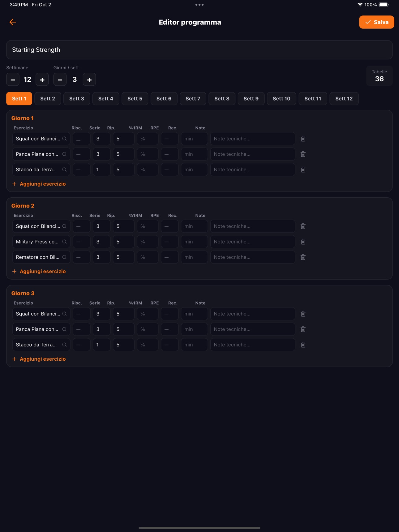
Task: Open the three-dot multitasking menu at top
Action: pos(199,5)
